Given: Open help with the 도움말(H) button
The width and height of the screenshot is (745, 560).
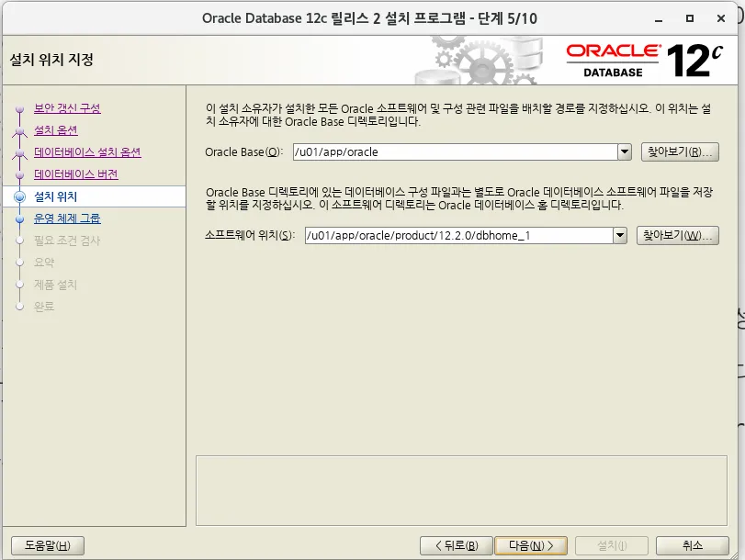Looking at the screenshot, I should click(x=48, y=545).
